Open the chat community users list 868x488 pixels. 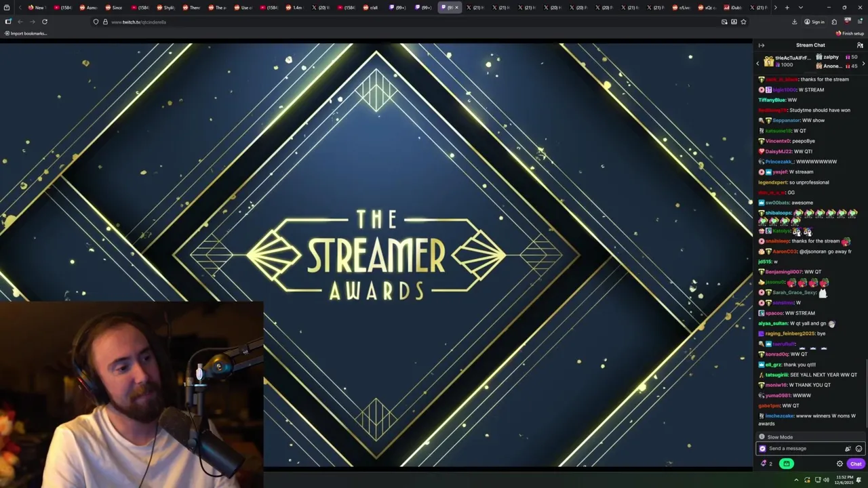pos(860,45)
